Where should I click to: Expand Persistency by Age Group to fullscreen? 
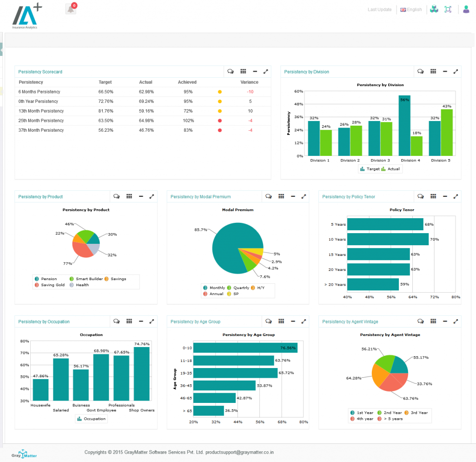304,321
